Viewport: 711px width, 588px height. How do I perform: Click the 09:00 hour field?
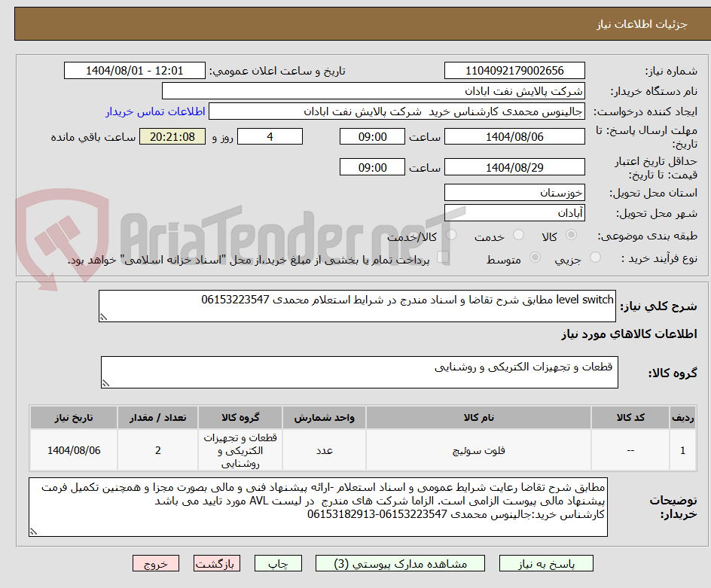coord(372,136)
